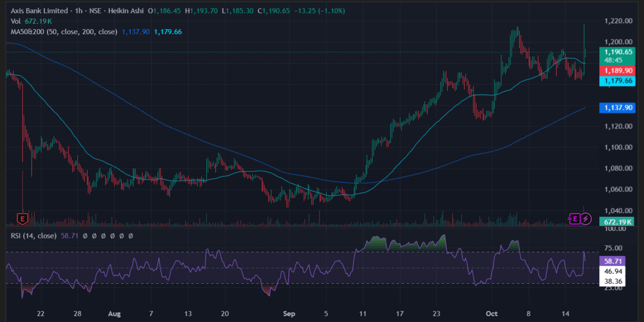
Task: Select the RSI (14, close) indicator legend
Action: tap(33, 235)
